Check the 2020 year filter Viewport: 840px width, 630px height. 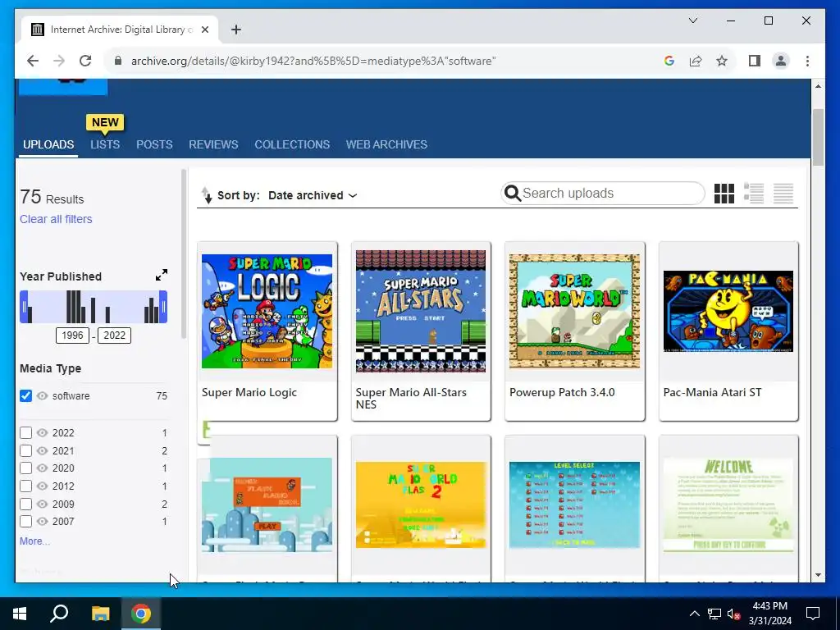[25, 468]
